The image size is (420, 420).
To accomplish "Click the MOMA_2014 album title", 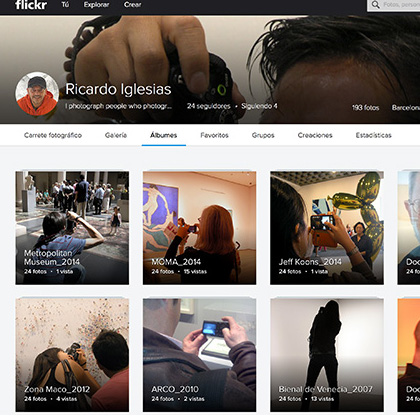I will pos(176,262).
